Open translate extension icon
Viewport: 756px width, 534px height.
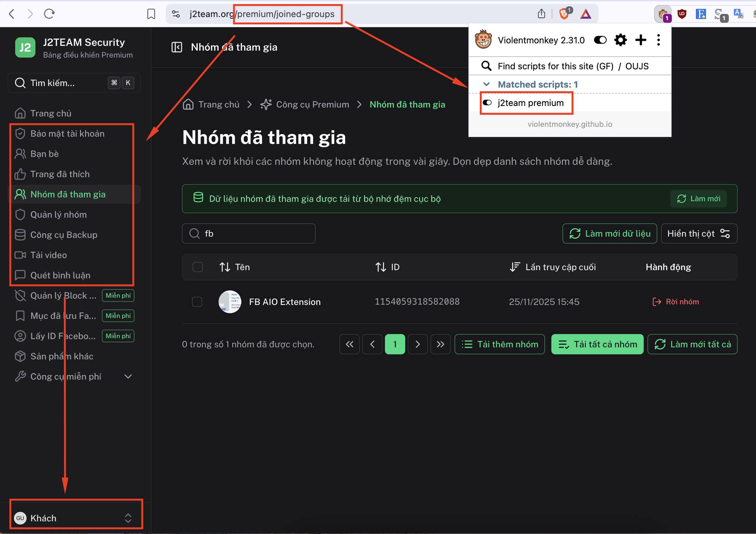click(738, 14)
